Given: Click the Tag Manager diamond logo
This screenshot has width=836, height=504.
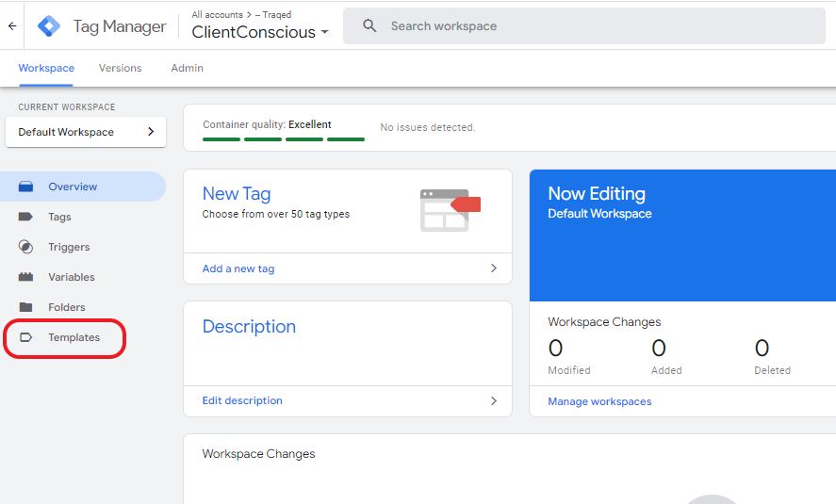Looking at the screenshot, I should click(49, 26).
